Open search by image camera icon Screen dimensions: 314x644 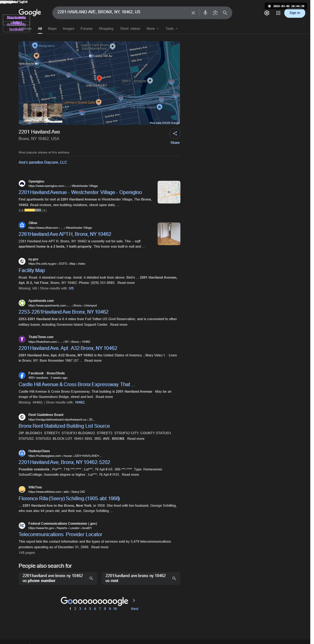tap(215, 13)
